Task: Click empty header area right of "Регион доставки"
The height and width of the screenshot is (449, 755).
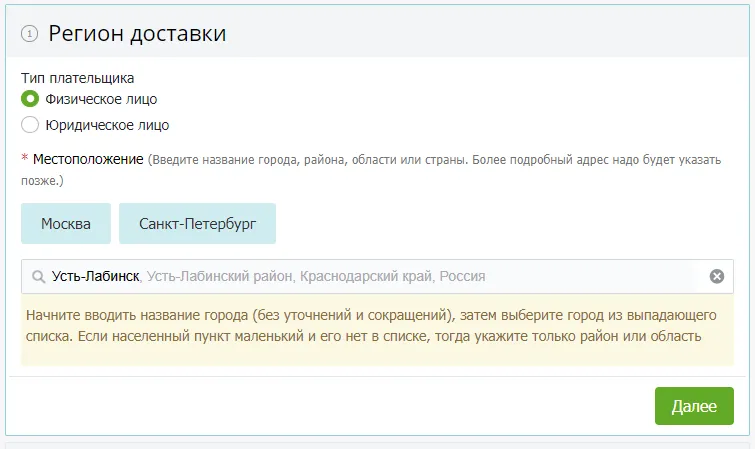Action: coord(500,34)
